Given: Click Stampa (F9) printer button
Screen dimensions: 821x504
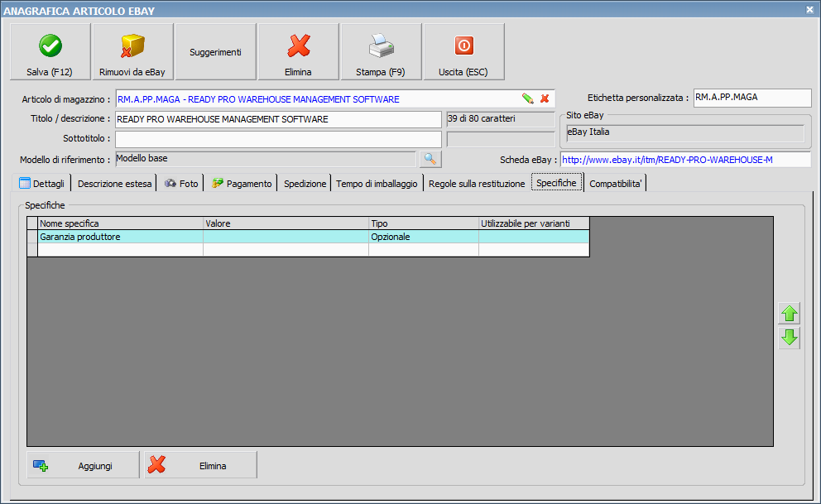Looking at the screenshot, I should (382, 52).
